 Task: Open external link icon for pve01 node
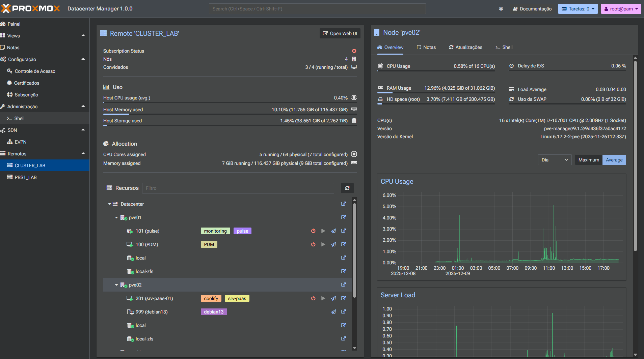pyautogui.click(x=343, y=217)
